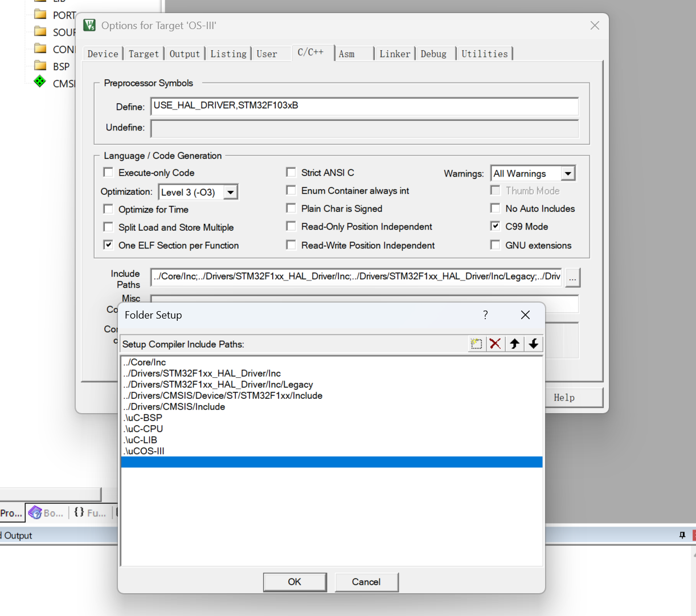This screenshot has width=696, height=616.
Task: Switch to the Utilities tab
Action: [485, 54]
